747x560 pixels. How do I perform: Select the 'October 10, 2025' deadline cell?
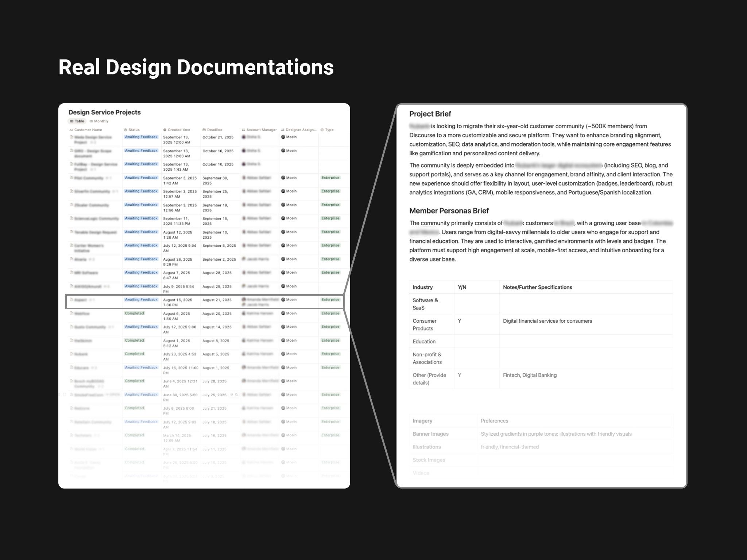(220, 167)
